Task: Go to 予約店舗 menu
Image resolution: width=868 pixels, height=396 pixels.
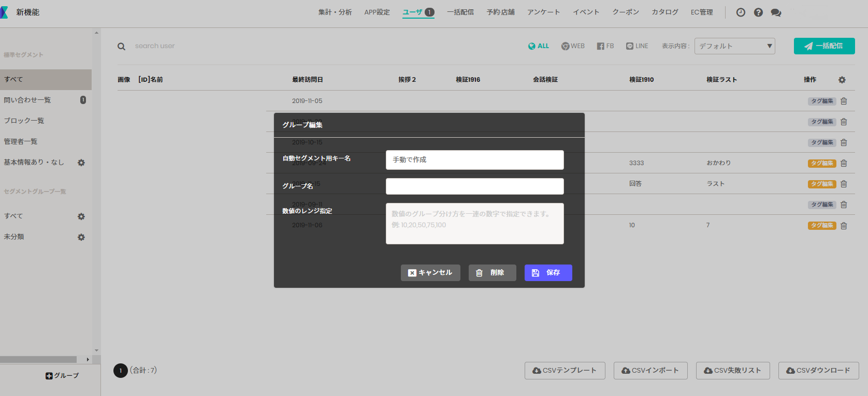Action: [501, 12]
